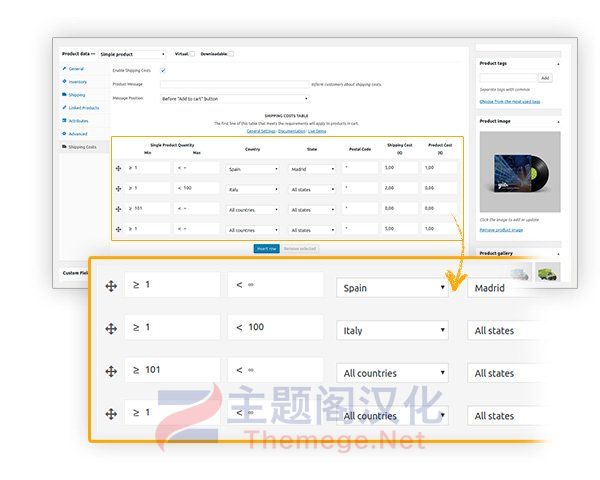
Task: Open the Italy row All states dropdown in small table
Action: (312, 189)
